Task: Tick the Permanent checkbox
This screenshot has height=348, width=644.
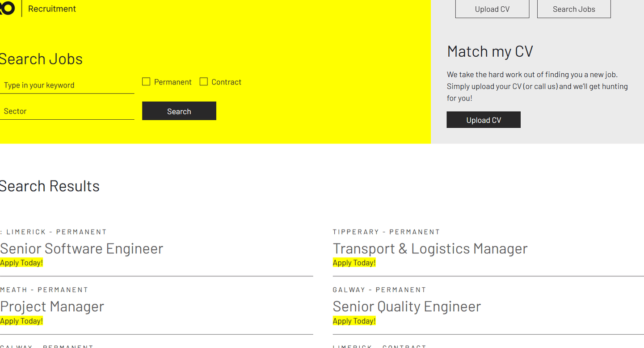Action: pyautogui.click(x=146, y=82)
